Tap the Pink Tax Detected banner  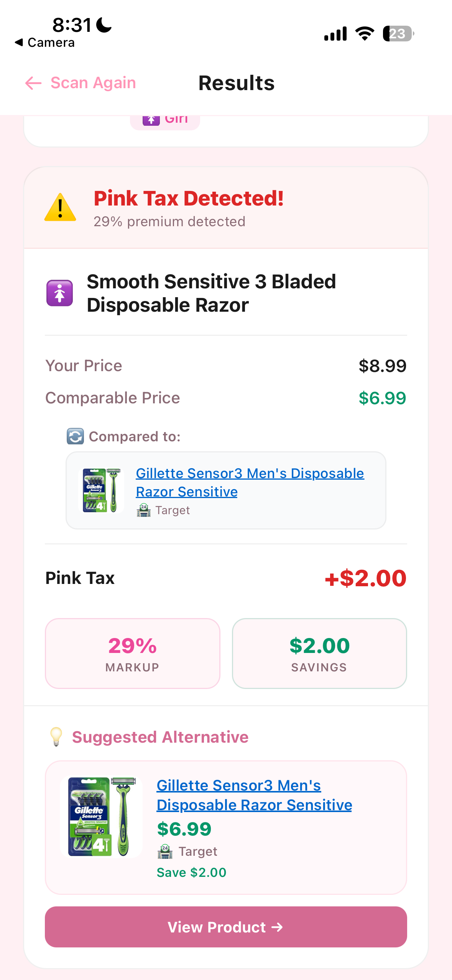[226, 208]
